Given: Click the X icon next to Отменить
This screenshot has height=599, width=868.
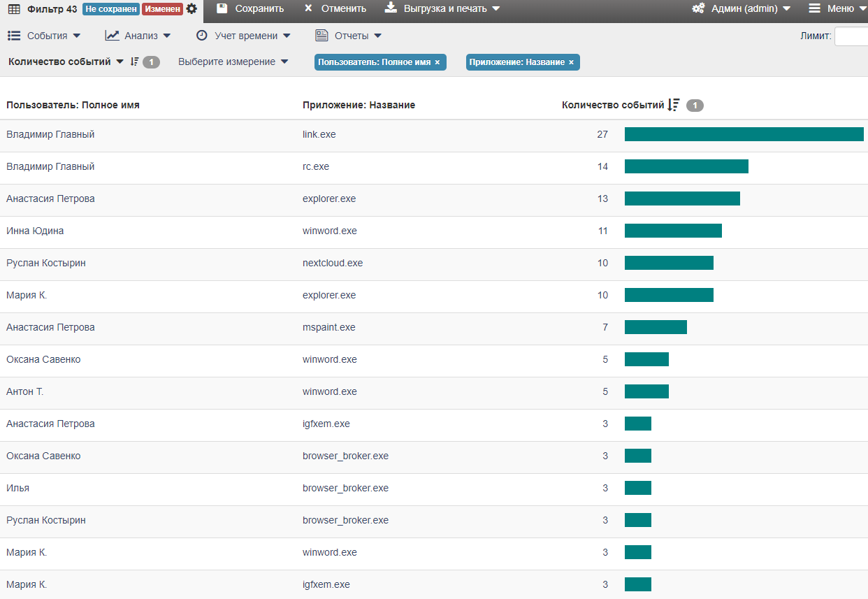Looking at the screenshot, I should pyautogui.click(x=308, y=8).
